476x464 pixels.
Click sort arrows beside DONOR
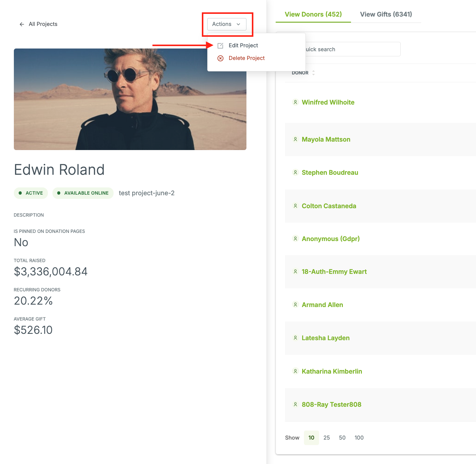[x=313, y=73]
